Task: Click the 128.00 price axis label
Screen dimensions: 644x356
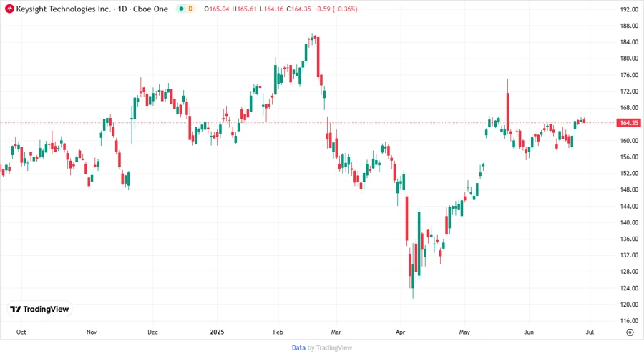Action: 629,272
